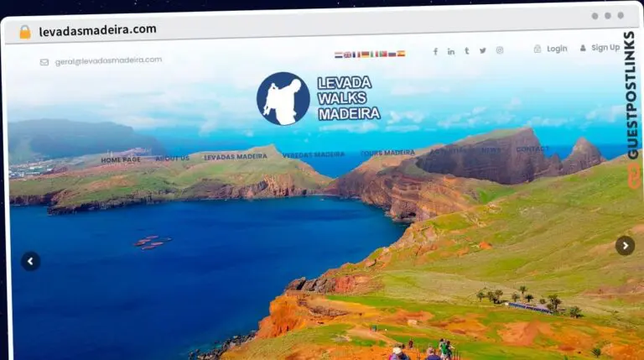644x360 pixels.
Task: Open the About Us menu item
Action: pos(173,159)
